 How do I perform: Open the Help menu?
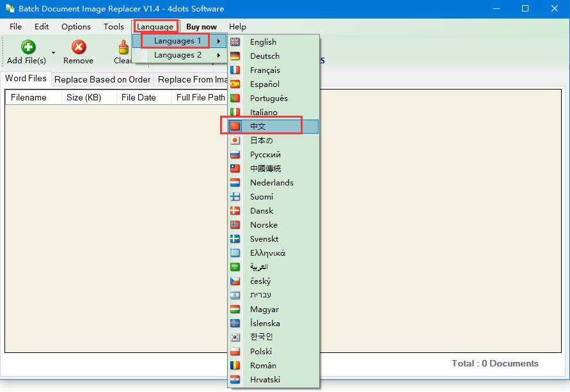click(237, 27)
